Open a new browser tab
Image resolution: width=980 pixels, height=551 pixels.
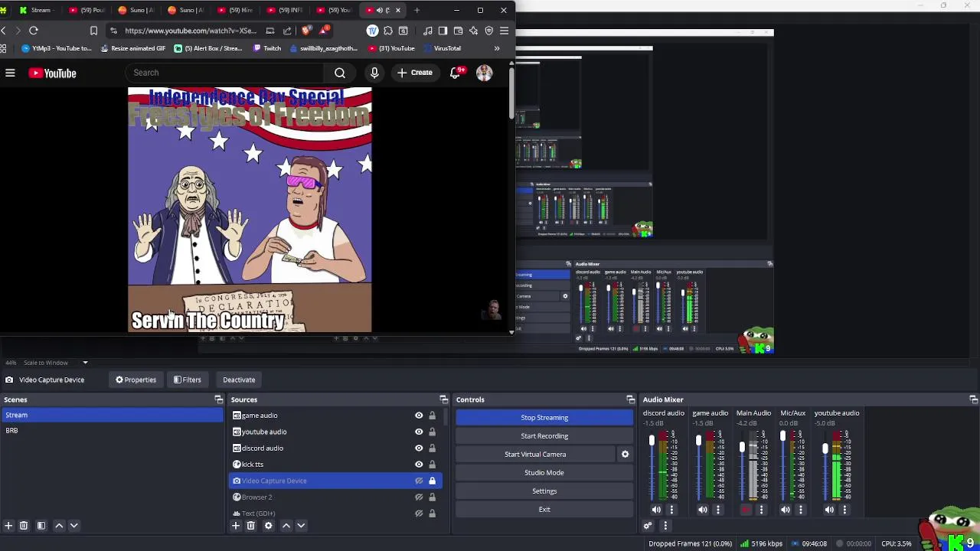click(416, 10)
